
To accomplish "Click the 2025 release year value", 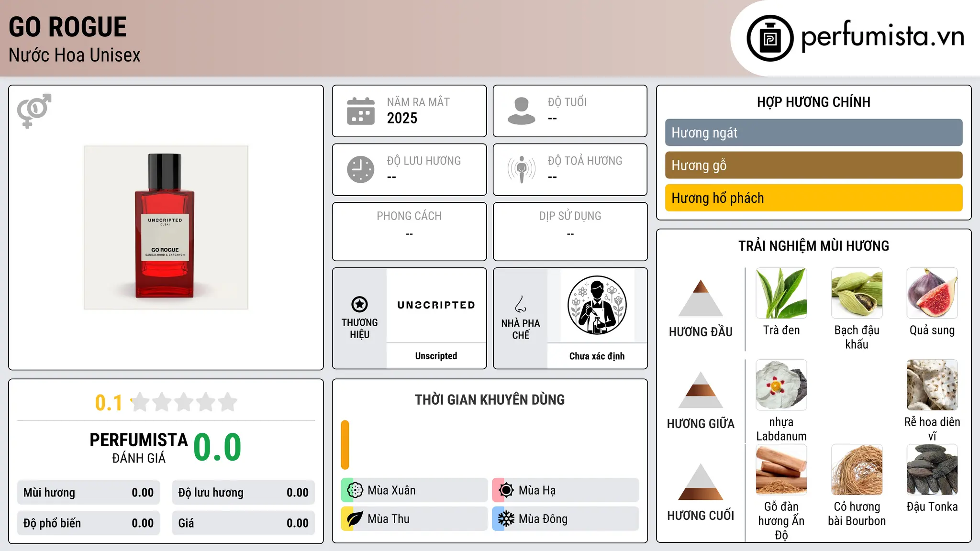I will tap(402, 118).
